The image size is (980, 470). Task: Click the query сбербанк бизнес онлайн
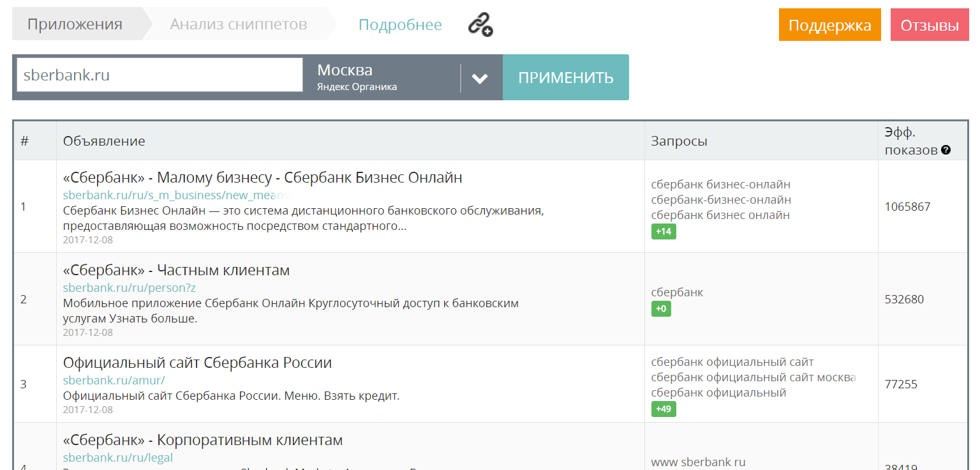pyautogui.click(x=720, y=215)
